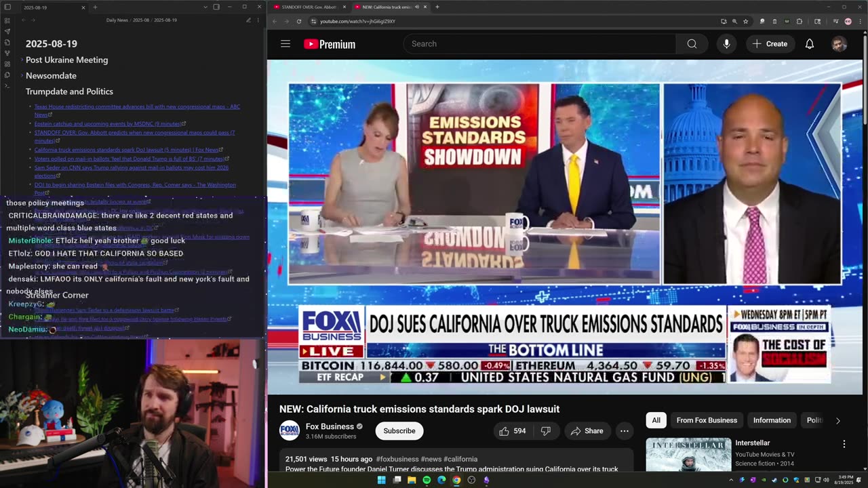Open the Obsidian command terminal ribbon icon
Screen dimensions: 868x488
point(7,85)
